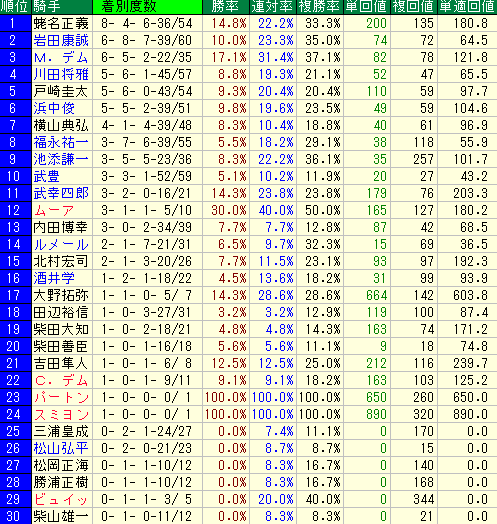Open jockey link ルメール
The image size is (497, 524).
coord(61,245)
